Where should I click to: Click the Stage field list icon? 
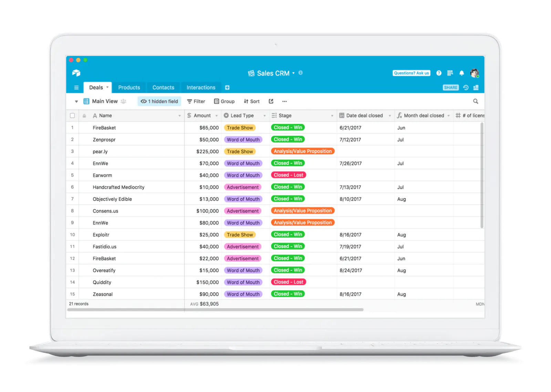coord(274,115)
